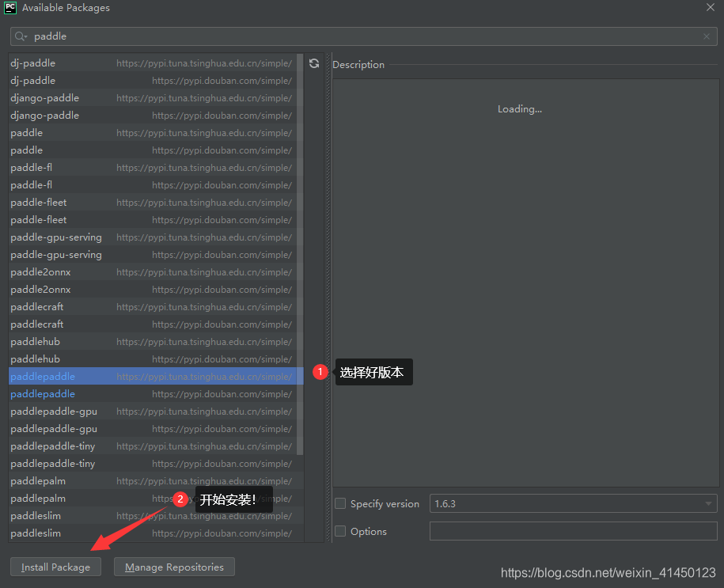Select paddlepaddle-tiny on the tsinghua mirror
This screenshot has height=588, width=724.
click(153, 446)
